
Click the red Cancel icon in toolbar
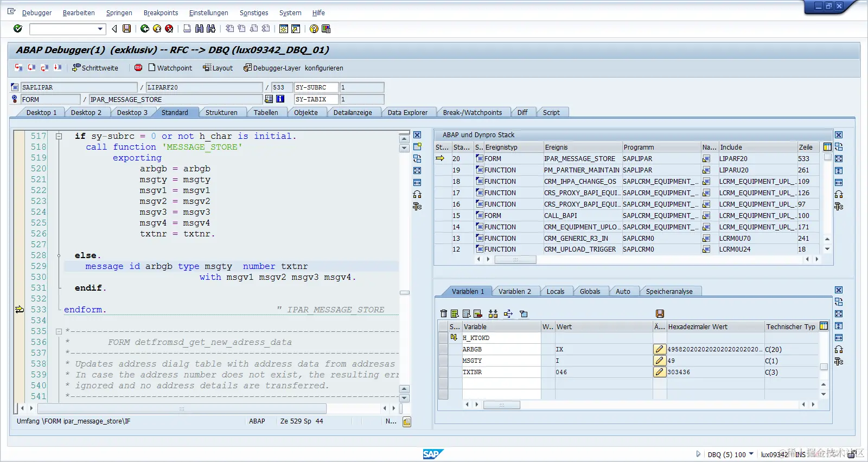[169, 29]
